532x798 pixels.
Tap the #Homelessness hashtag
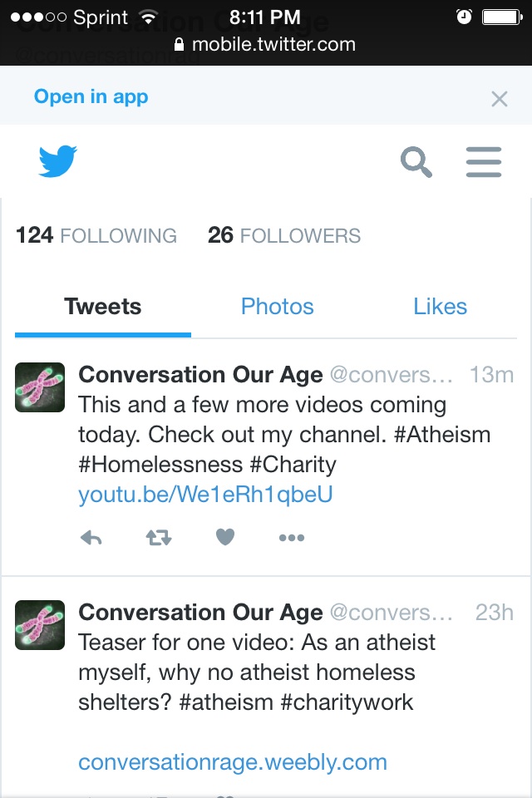click(160, 465)
